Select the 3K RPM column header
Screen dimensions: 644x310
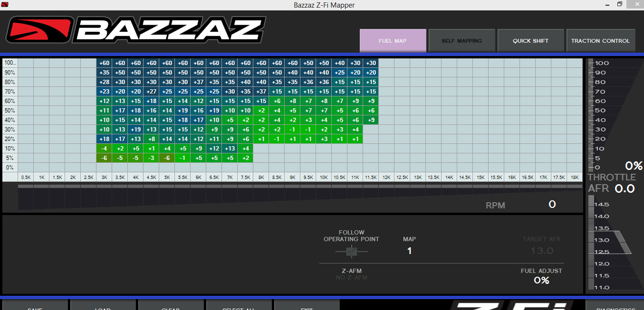tap(104, 177)
